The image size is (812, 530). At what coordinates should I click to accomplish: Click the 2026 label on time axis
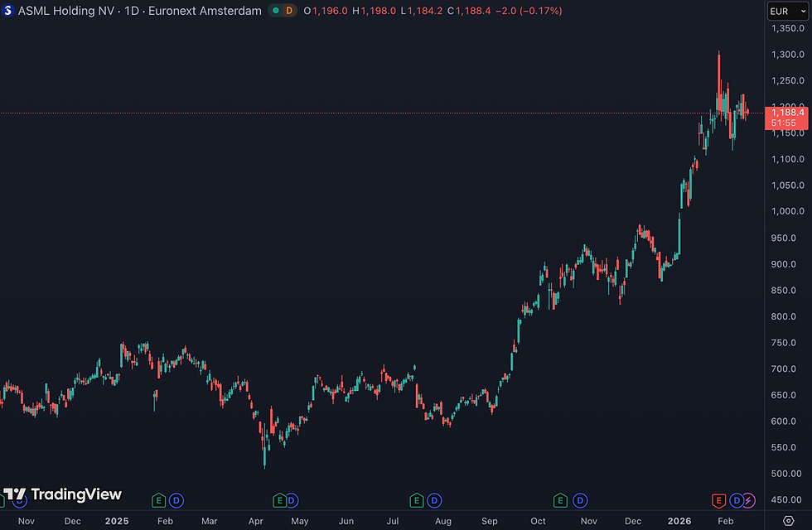679,521
